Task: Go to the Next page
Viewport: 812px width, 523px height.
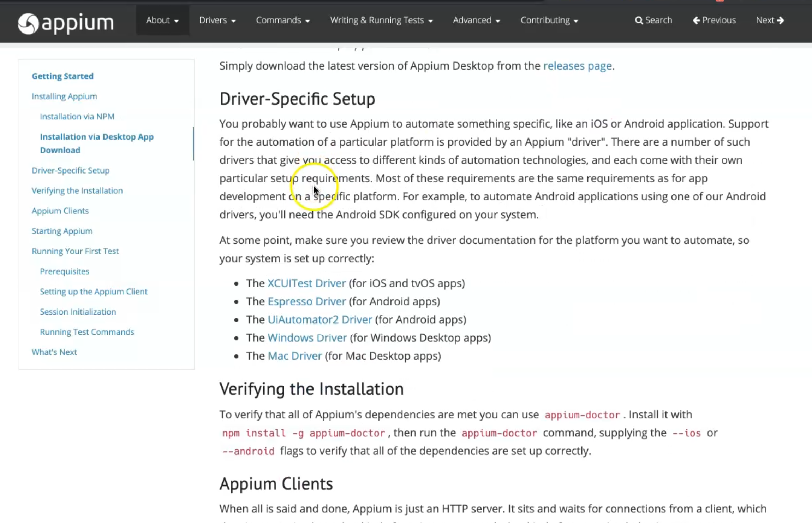Action: [x=770, y=20]
